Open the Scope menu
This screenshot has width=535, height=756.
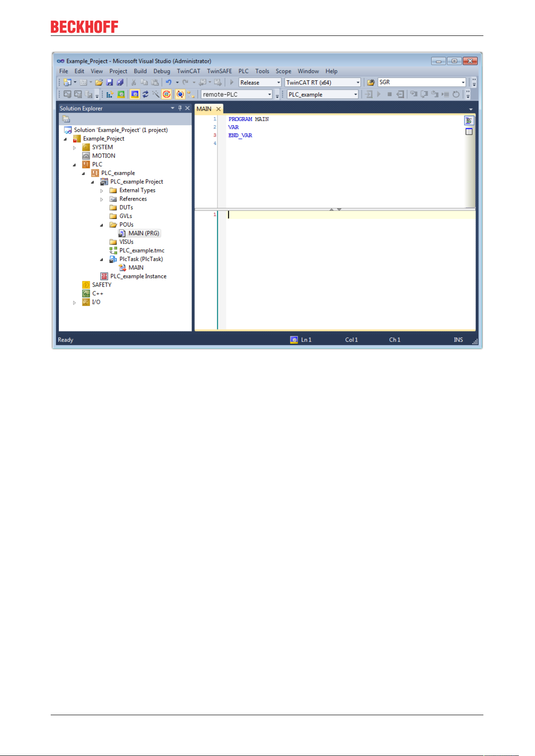coord(283,71)
